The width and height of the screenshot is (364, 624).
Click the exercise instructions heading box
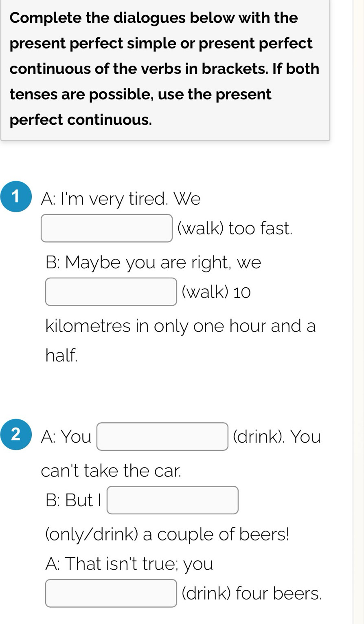coord(165,69)
